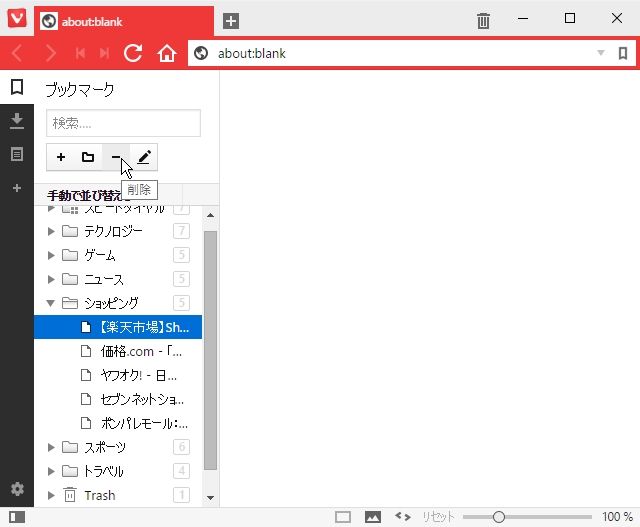Expand the テクノロジー folder
640x527 pixels.
(51, 231)
